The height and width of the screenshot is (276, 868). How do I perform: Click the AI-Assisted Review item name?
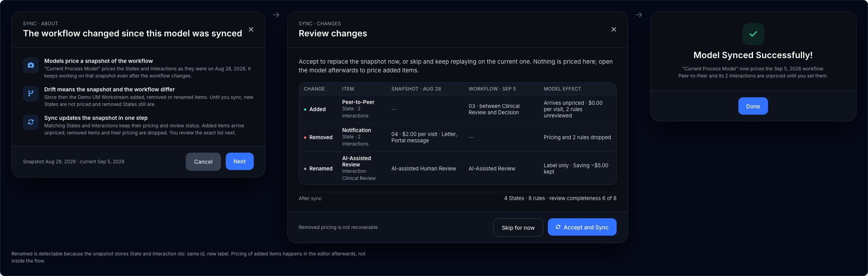click(357, 161)
